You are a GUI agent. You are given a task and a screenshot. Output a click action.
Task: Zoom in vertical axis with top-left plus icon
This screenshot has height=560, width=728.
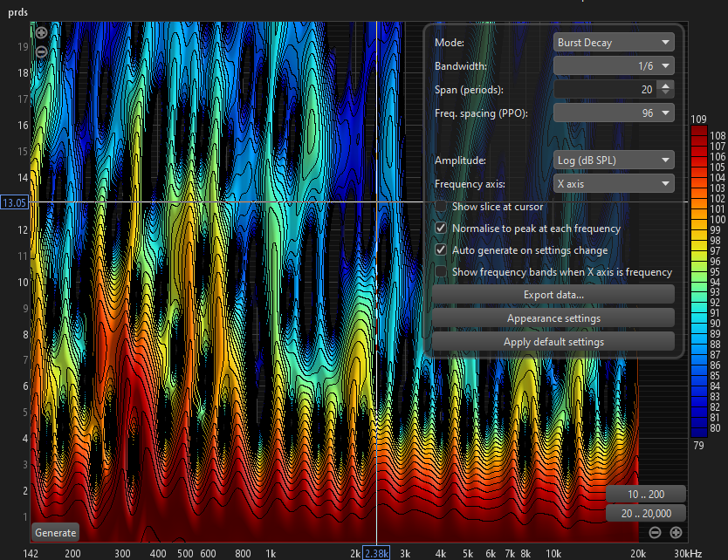pos(41,32)
